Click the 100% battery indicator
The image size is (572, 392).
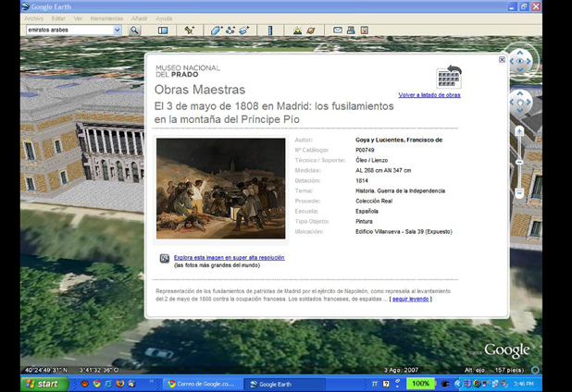(x=420, y=384)
